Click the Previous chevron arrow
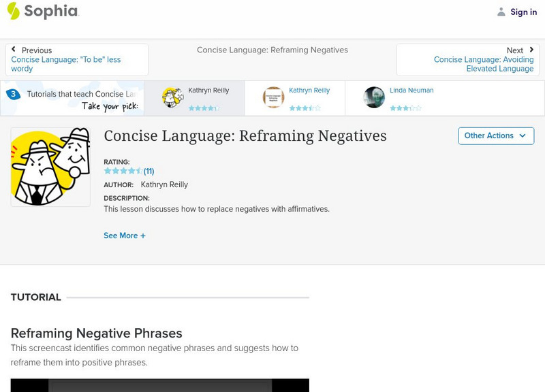 pyautogui.click(x=15, y=49)
